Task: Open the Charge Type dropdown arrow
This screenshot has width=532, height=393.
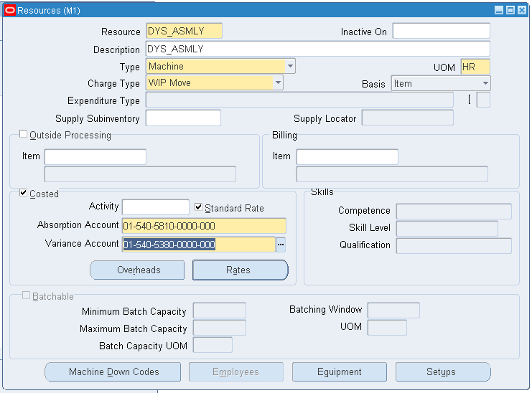Action: pyautogui.click(x=278, y=82)
